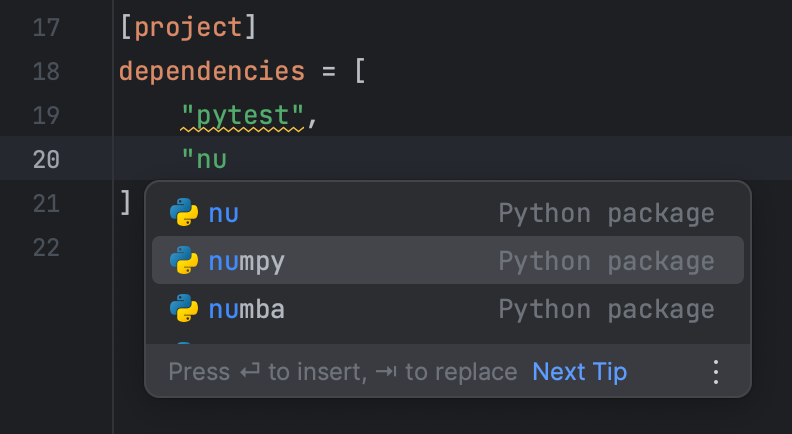Click line number 20 in gutter
The width and height of the screenshot is (792, 434).
(46, 159)
